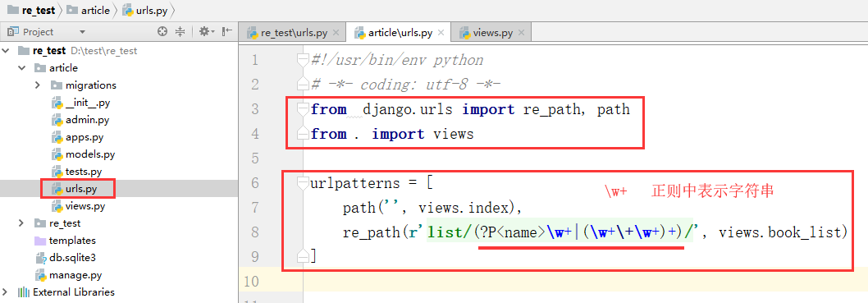Image resolution: width=868 pixels, height=303 pixels.
Task: Toggle urlpatterns fold marker on line 6
Action: (302, 183)
